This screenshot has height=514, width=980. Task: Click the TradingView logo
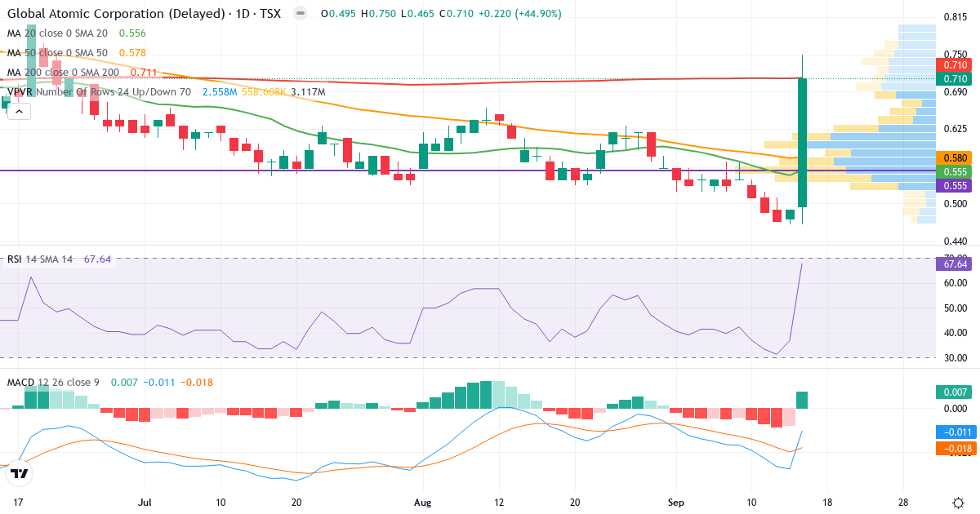click(x=20, y=472)
